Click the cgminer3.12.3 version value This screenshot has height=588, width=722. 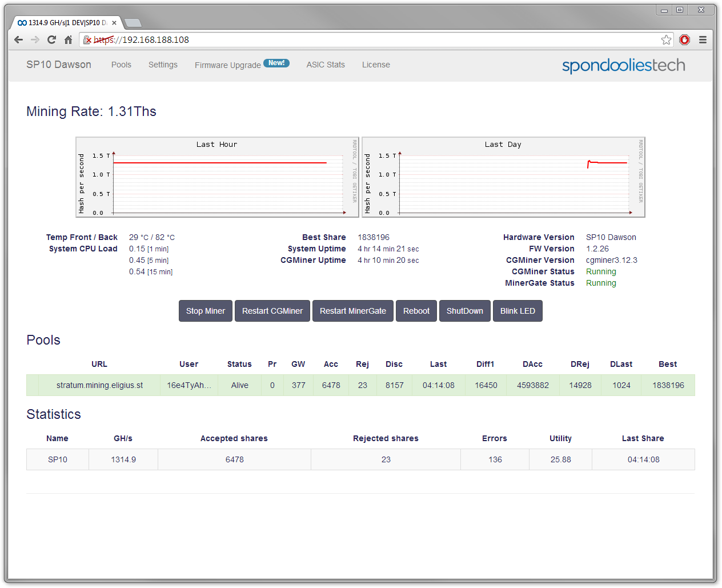612,260
